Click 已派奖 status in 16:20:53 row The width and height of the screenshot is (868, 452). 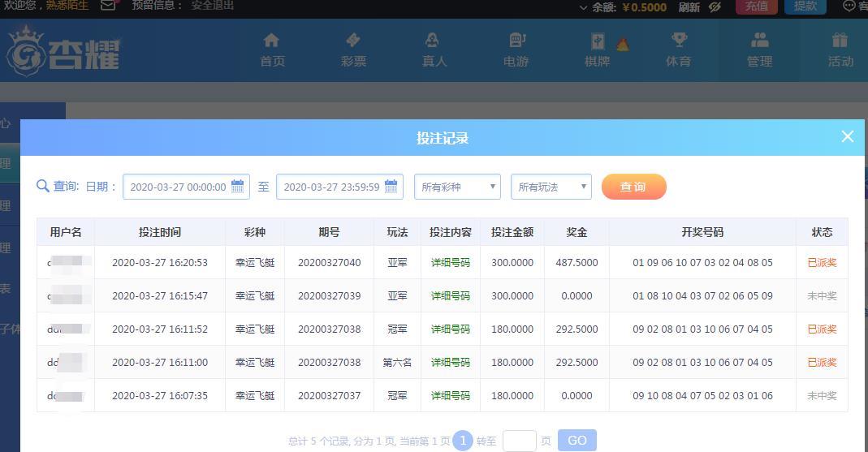click(x=822, y=263)
